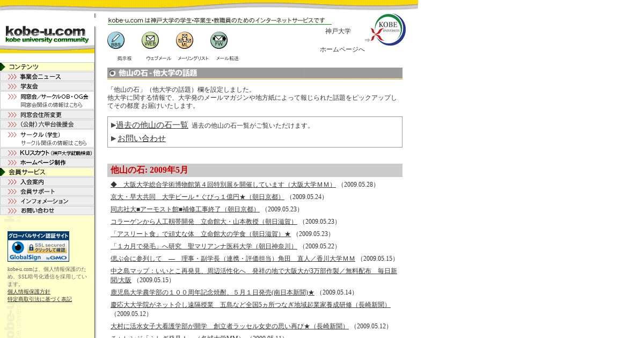Screen dimensions: 644x338
Task: Open 特定商取引法に基づく表記 link
Action: tap(40, 299)
